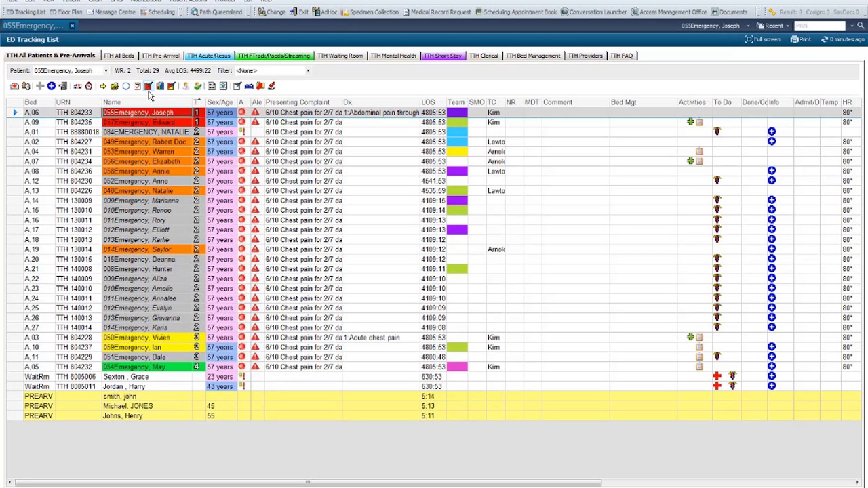868x488 pixels.
Task: Open the Message Centre toolbar shortcut
Action: pos(112,12)
